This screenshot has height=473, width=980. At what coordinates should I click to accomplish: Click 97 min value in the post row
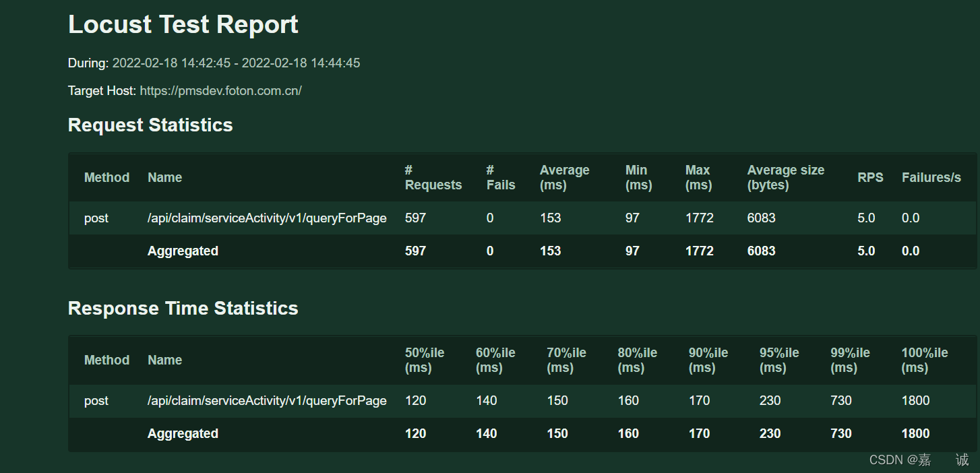point(633,218)
